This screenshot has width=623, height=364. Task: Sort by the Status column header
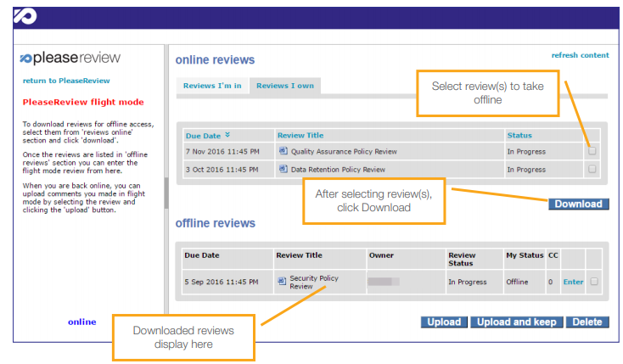(519, 136)
